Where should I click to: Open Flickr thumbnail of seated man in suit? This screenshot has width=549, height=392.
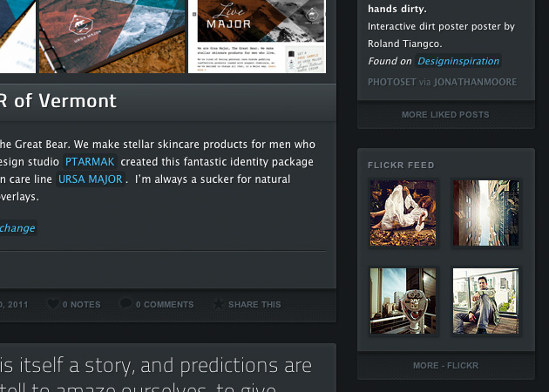(x=486, y=301)
